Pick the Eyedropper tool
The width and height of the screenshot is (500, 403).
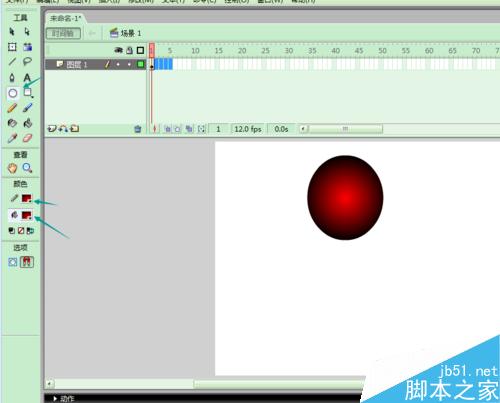click(12, 138)
